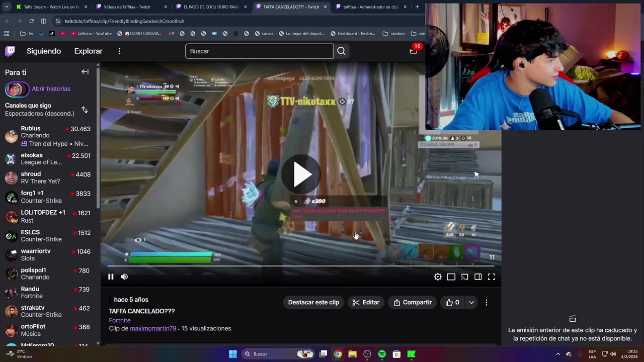This screenshot has width=644, height=362.
Task: Pause the clip in the player controls
Action: pyautogui.click(x=111, y=277)
